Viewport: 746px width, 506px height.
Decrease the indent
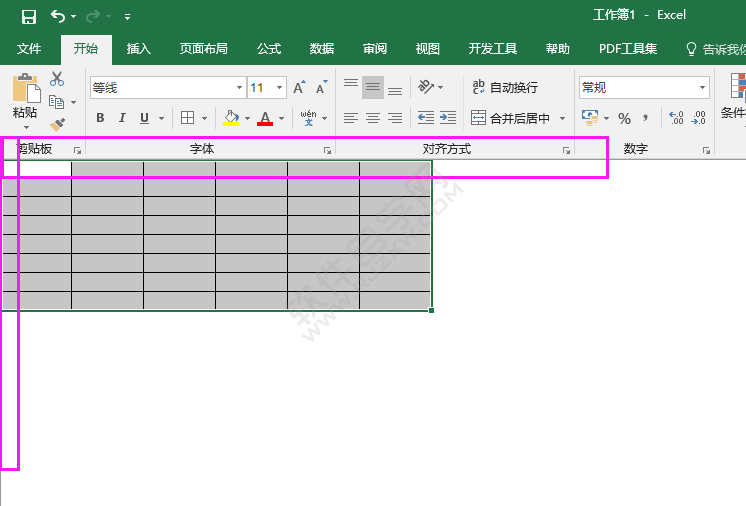(x=426, y=117)
